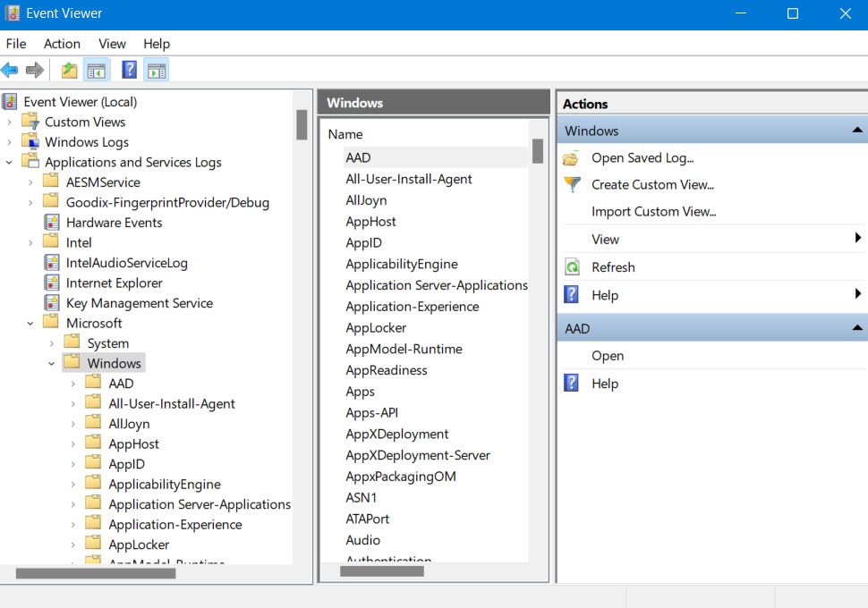Click the AESMService folder icon
The image size is (868, 608).
tap(51, 182)
